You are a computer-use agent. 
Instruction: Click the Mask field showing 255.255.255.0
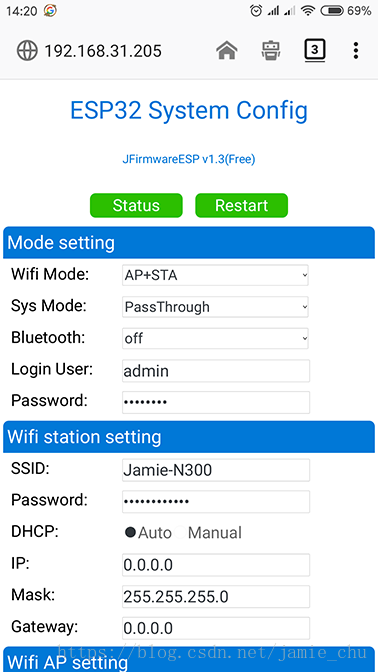click(x=216, y=597)
